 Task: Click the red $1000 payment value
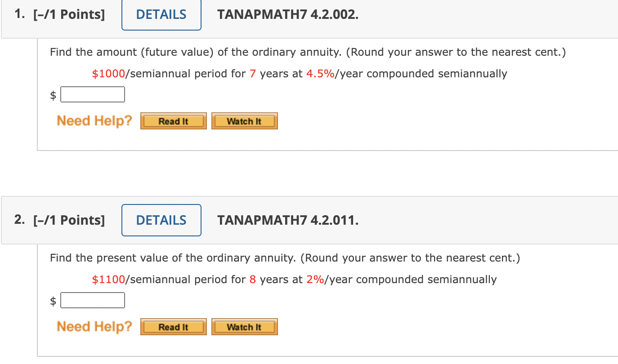point(108,73)
